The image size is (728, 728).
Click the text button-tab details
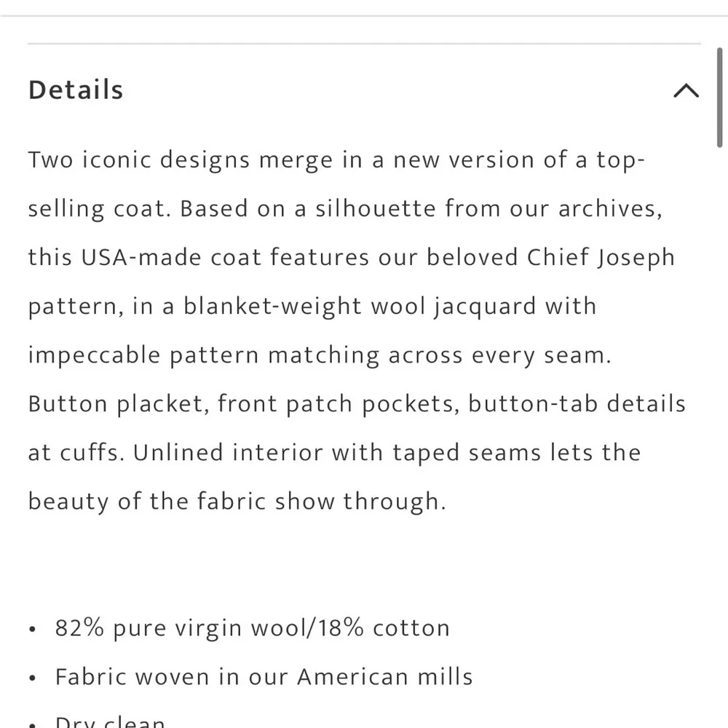tap(577, 404)
